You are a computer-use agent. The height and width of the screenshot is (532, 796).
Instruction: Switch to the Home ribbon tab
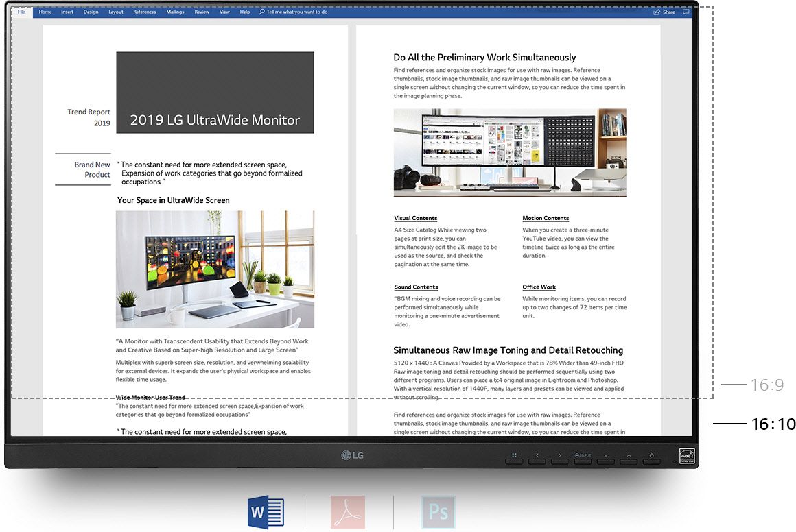[x=45, y=12]
